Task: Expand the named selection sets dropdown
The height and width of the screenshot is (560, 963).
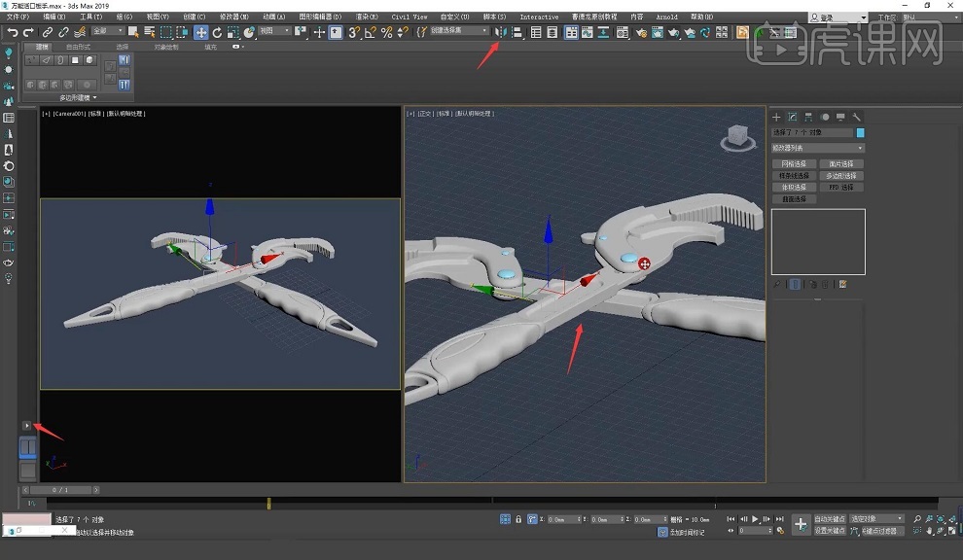Action: [458, 31]
